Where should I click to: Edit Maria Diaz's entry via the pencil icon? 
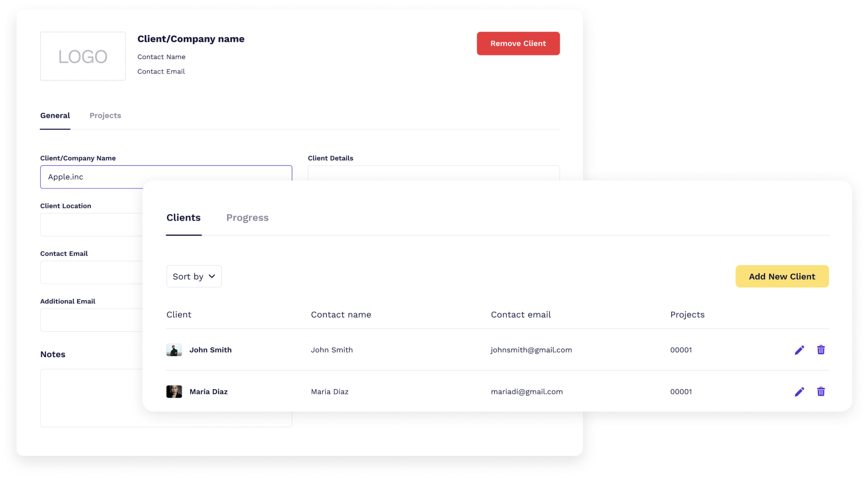[x=799, y=391]
